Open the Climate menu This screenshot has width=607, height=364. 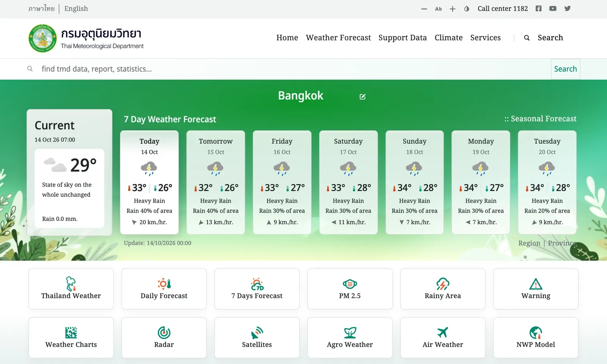click(x=448, y=38)
